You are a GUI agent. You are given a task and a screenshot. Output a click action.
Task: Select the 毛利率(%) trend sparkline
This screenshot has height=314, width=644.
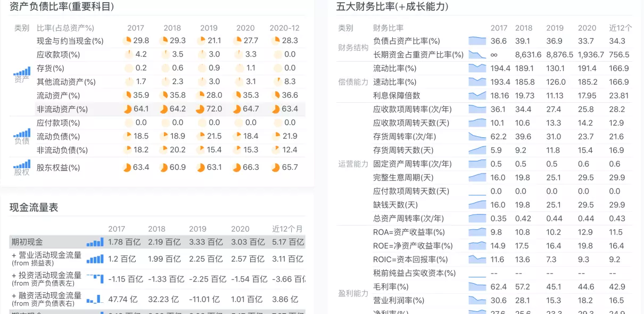(477, 286)
